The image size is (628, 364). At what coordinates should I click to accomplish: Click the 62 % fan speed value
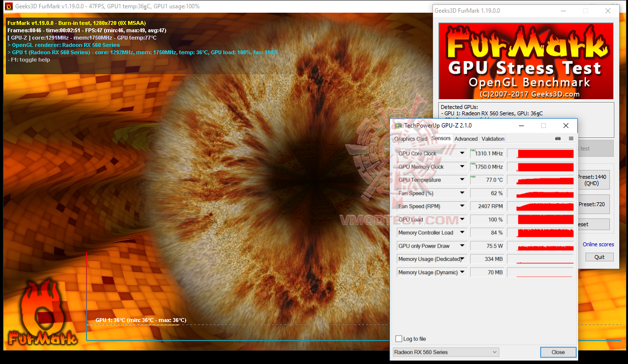coord(487,193)
